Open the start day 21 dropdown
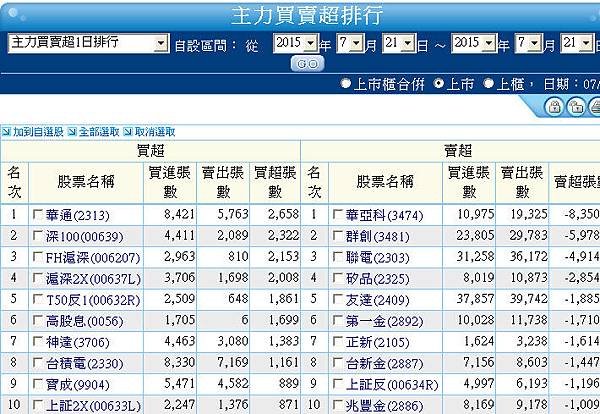 pyautogui.click(x=399, y=43)
